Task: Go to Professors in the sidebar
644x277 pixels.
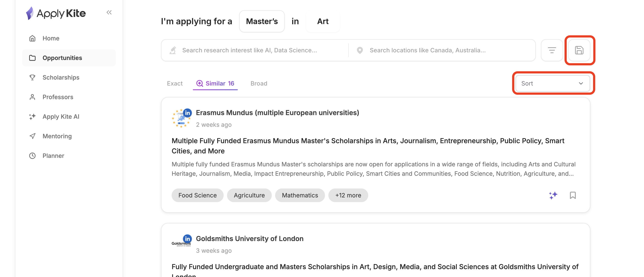Action: tap(58, 97)
